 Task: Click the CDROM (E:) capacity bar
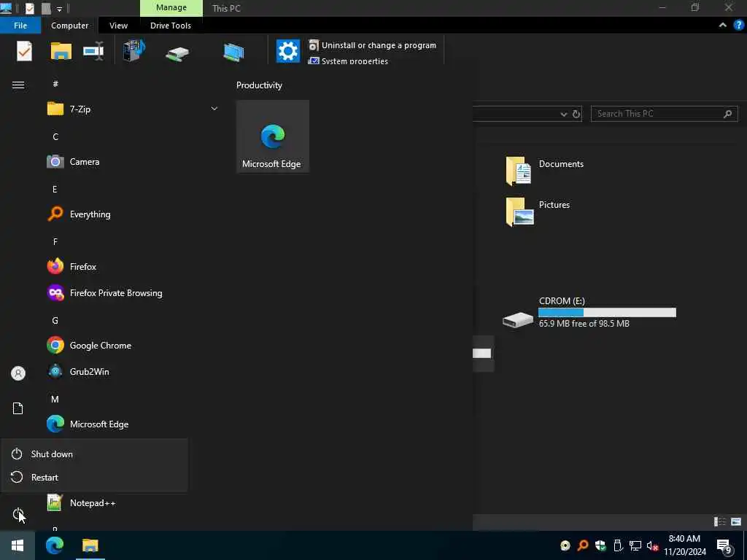[x=607, y=313]
